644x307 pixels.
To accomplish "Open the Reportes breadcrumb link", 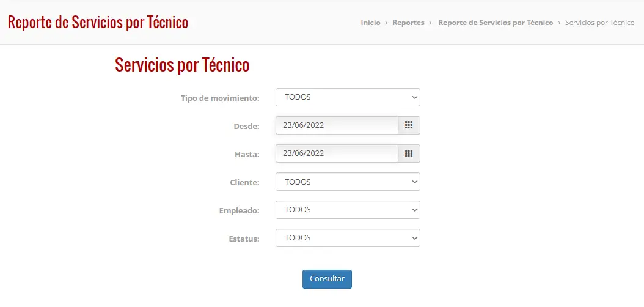I will click(x=408, y=23).
